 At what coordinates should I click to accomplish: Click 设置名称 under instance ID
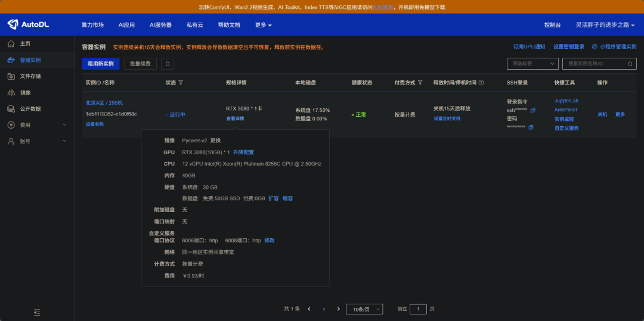pos(94,124)
